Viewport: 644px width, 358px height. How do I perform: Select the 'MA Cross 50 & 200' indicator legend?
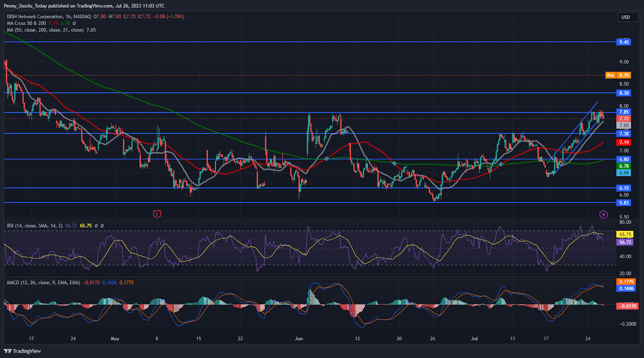[26, 23]
